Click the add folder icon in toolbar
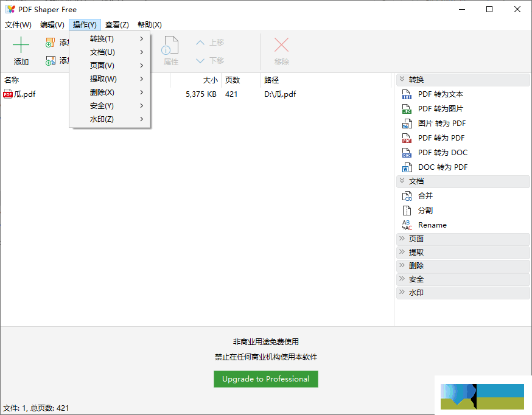The image size is (532, 415). (x=50, y=43)
